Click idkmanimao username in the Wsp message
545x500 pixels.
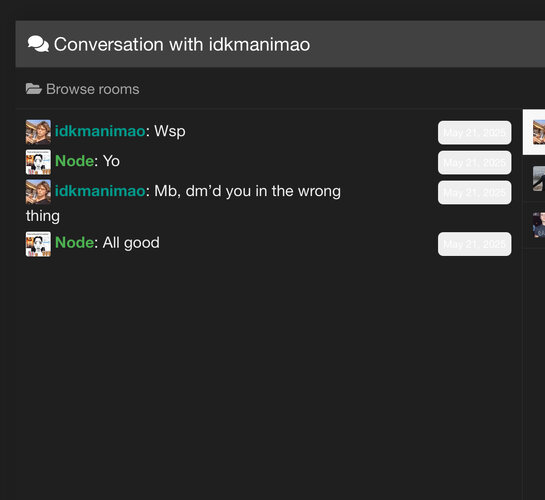coord(100,131)
